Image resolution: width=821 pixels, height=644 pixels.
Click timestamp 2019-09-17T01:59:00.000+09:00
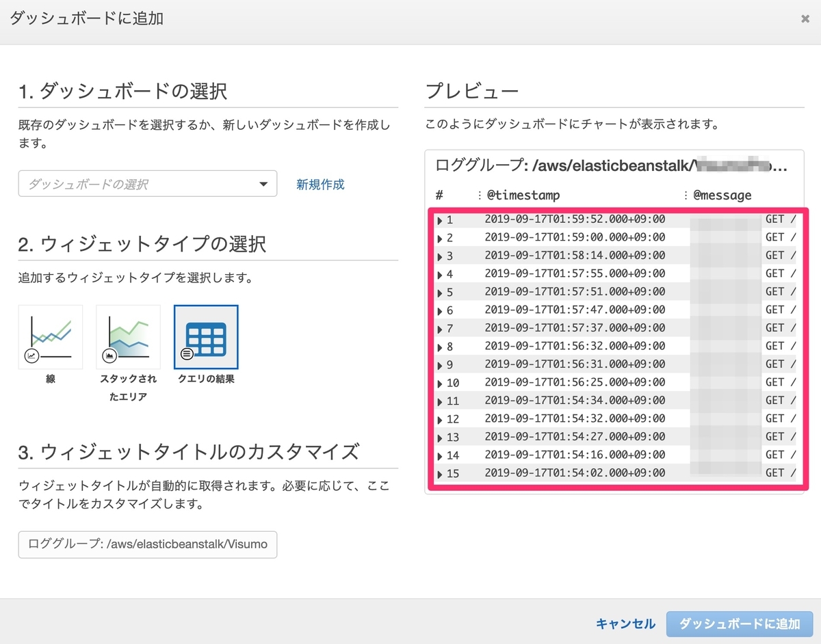[575, 237]
